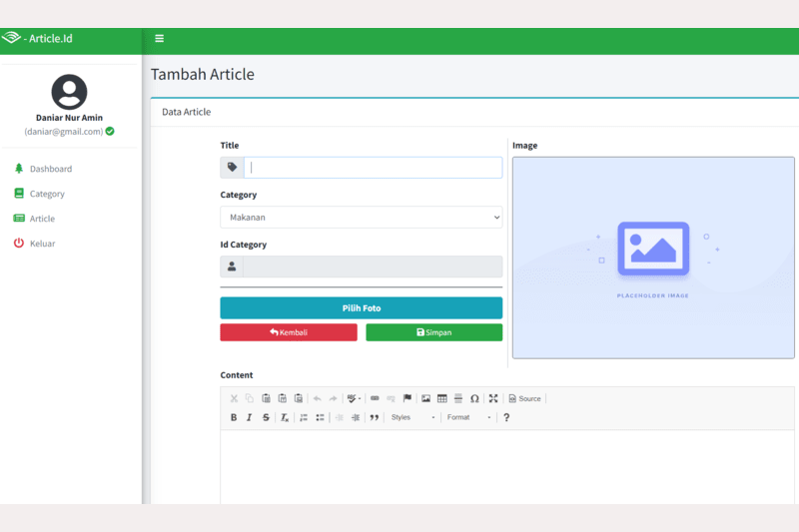The image size is (799, 532).
Task: Open the Category dropdown showing Makanan
Action: click(361, 217)
